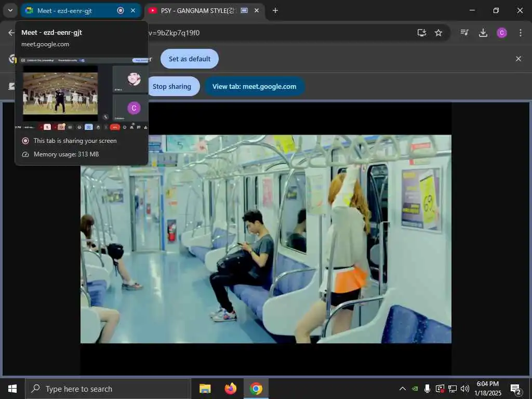Open File Explorer from the taskbar
Screen dimensions: 532x399
tap(205, 389)
